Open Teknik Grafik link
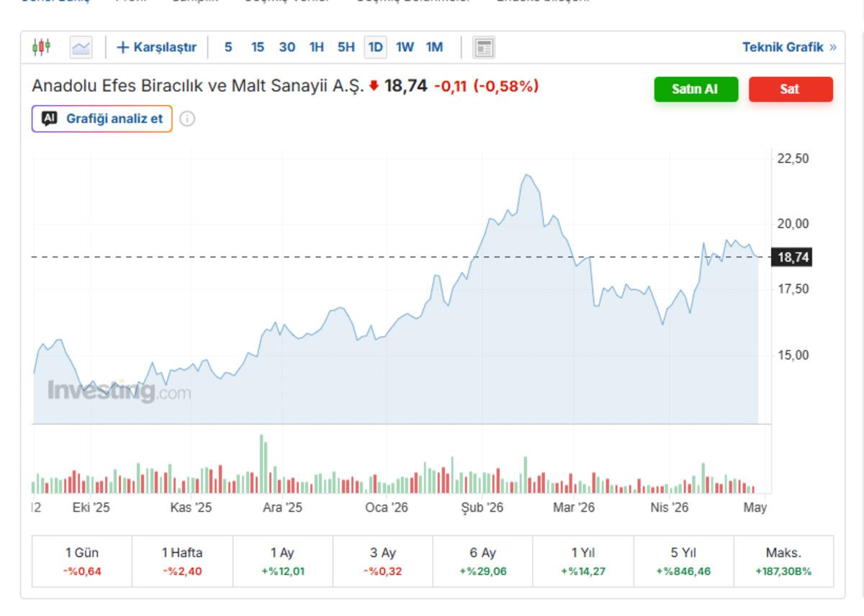The image size is (864, 616). click(x=789, y=47)
